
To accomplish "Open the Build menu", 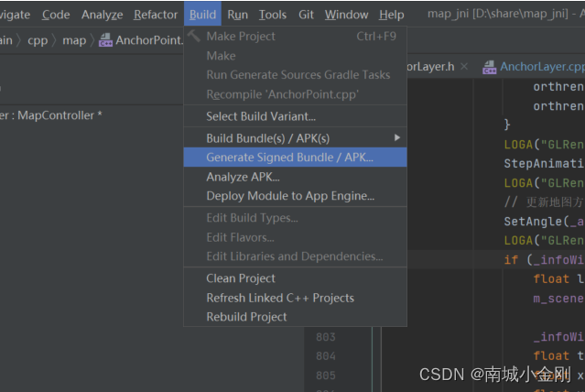I will [x=202, y=15].
